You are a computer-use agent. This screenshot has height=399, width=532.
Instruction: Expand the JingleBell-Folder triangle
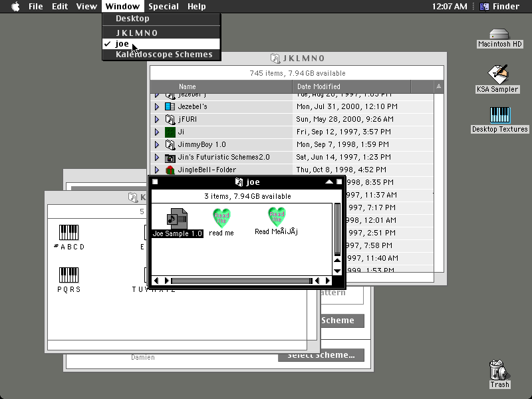click(157, 170)
